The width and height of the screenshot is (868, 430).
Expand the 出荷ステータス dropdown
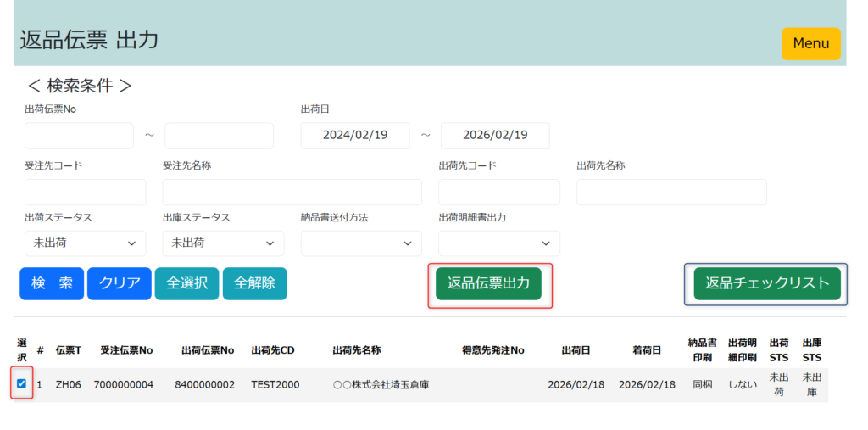point(85,243)
